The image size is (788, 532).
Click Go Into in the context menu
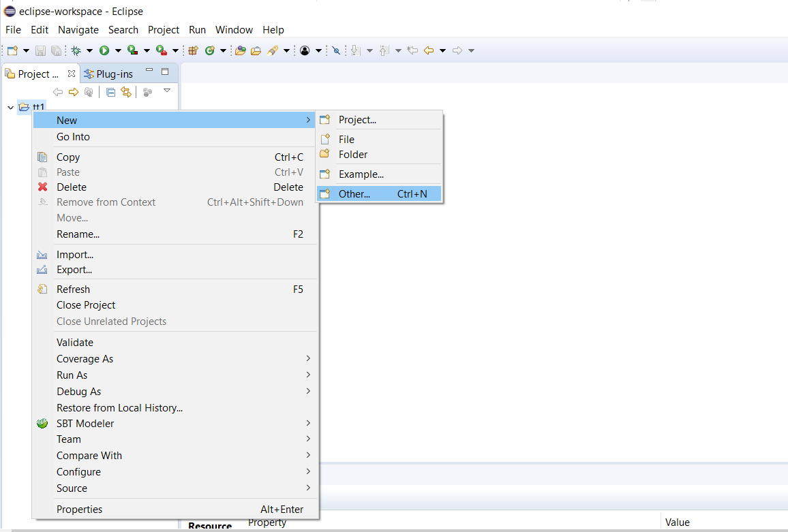tap(175, 137)
